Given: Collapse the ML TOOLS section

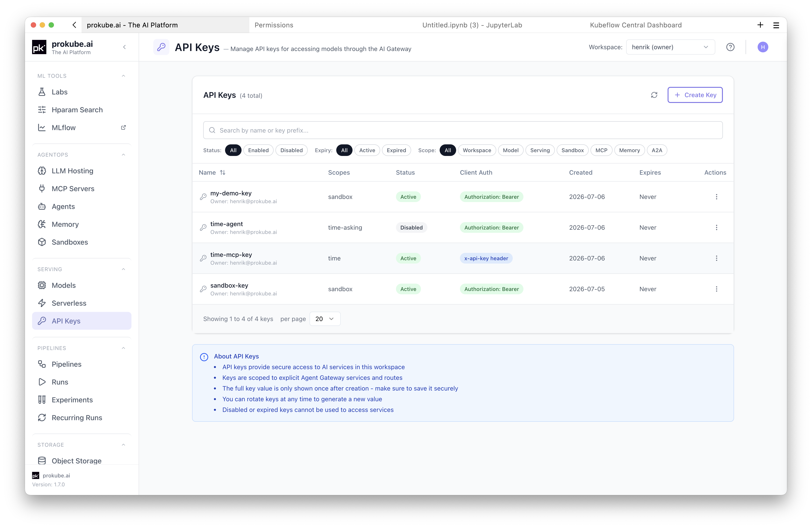Looking at the screenshot, I should (x=123, y=76).
